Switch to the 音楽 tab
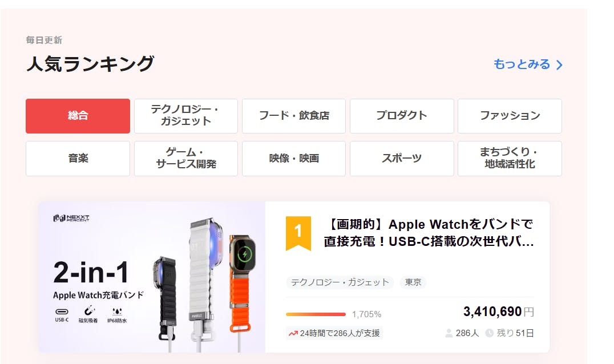The image size is (614, 364). tap(78, 159)
